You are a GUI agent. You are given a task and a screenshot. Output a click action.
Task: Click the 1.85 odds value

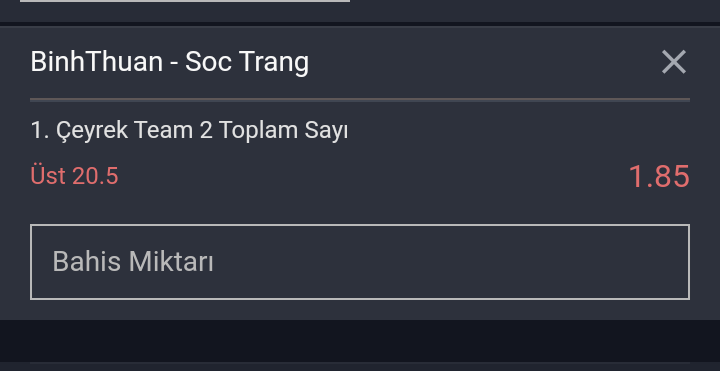[659, 176]
